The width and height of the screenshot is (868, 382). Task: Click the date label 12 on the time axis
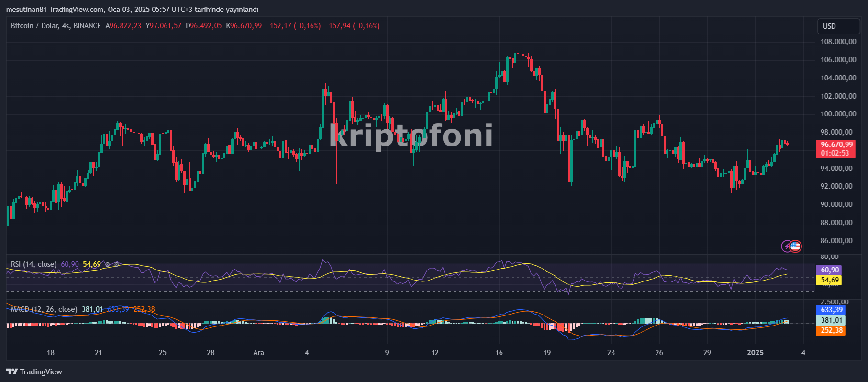click(x=435, y=353)
